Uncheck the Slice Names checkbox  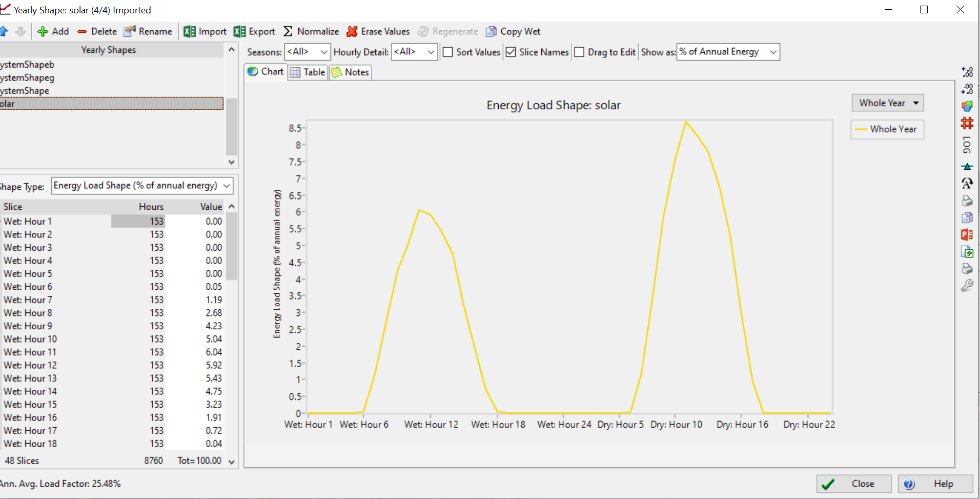tap(511, 52)
